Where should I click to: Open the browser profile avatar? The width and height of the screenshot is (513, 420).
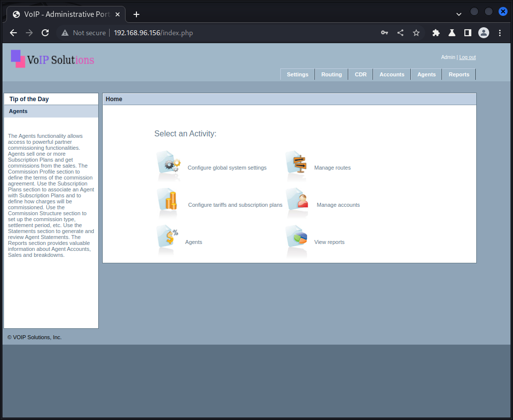click(484, 33)
